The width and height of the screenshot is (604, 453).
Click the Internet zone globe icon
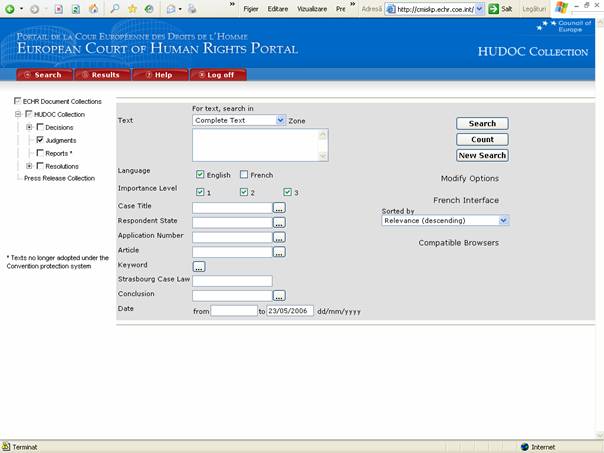(x=525, y=447)
